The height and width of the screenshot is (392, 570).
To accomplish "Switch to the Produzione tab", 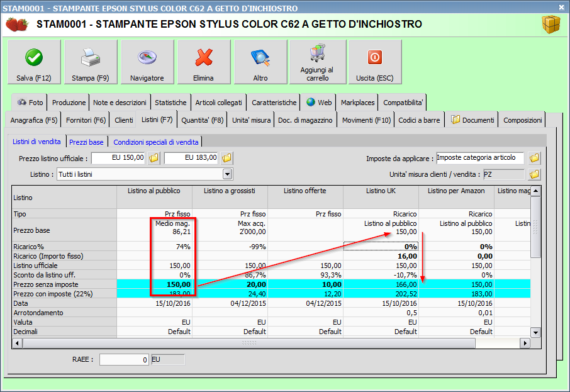I will tap(69, 103).
